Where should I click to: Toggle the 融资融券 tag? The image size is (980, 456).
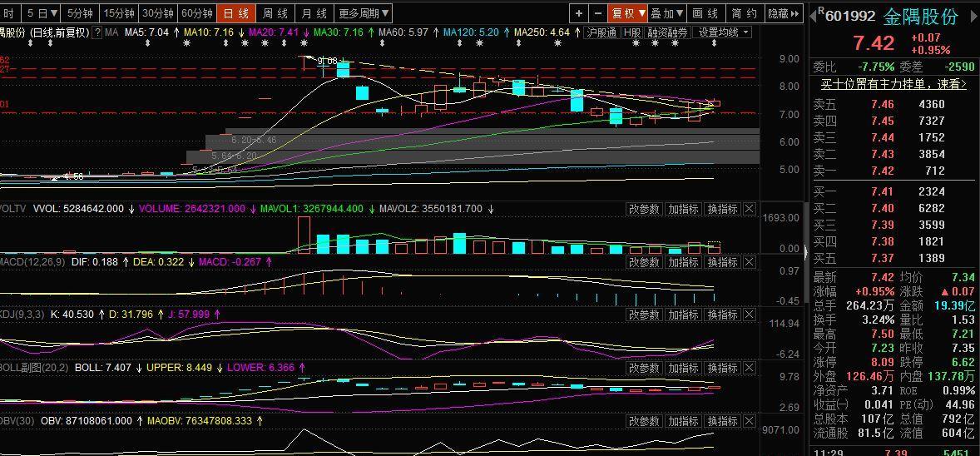point(667,32)
